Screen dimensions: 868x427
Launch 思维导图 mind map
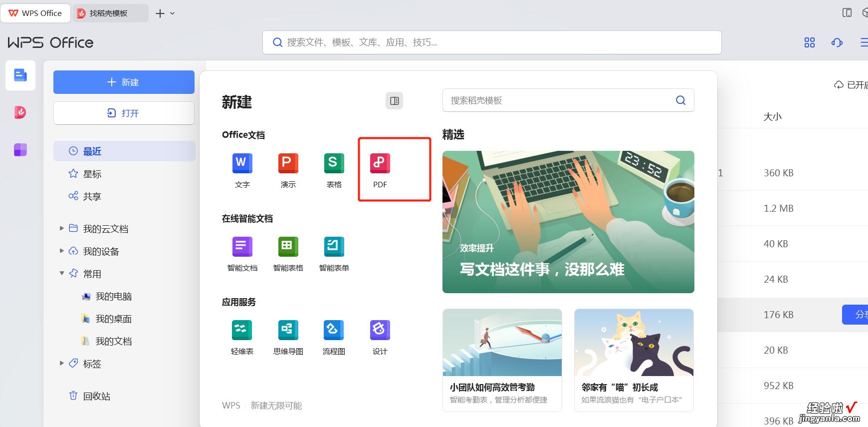click(x=288, y=338)
